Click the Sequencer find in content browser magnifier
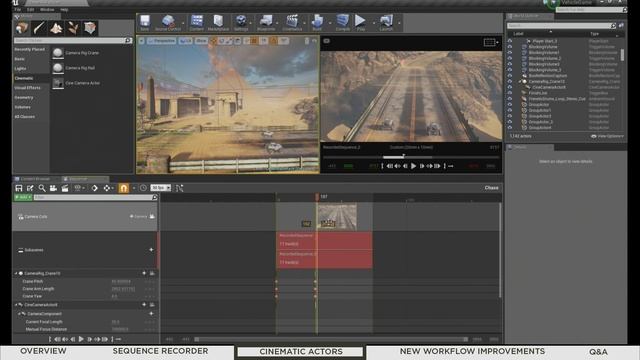 [42, 188]
